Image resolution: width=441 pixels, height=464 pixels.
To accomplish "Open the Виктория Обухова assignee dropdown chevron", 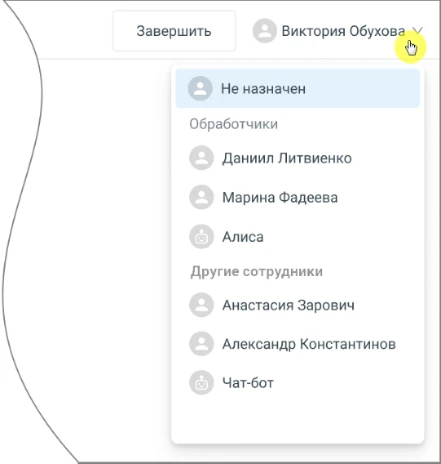I will pos(417,31).
